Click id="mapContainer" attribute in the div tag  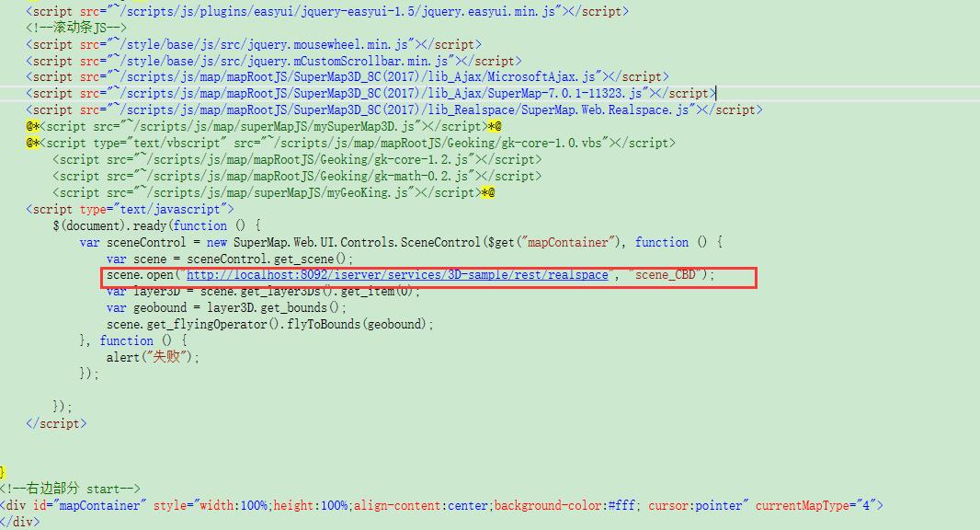click(x=89, y=505)
